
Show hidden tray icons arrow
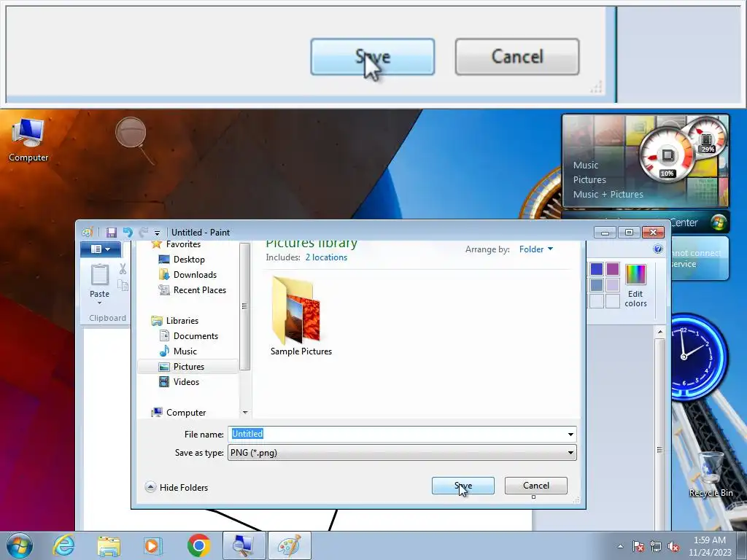(x=620, y=546)
